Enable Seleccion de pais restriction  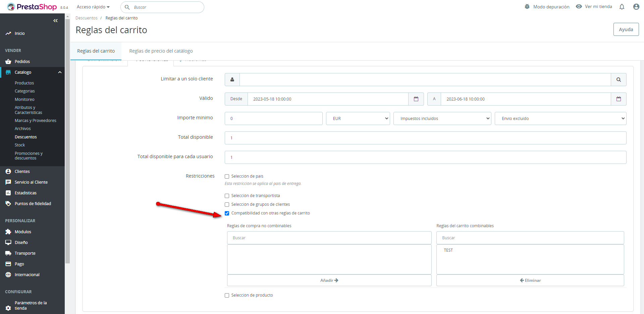pos(227,176)
